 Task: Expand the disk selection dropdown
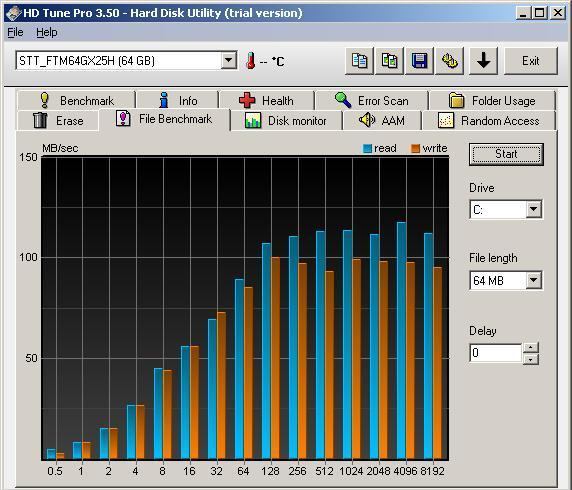[x=229, y=60]
